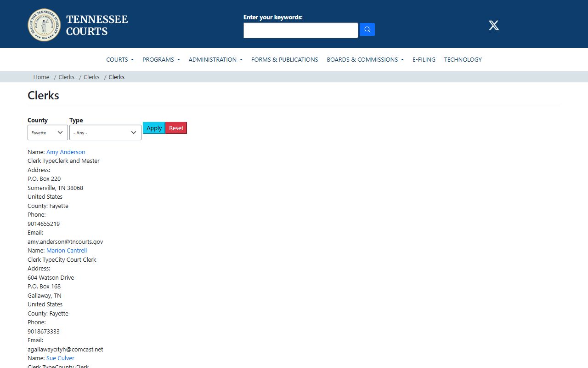Image resolution: width=588 pixels, height=368 pixels.
Task: Go to Home breadcrumb link
Action: [41, 77]
